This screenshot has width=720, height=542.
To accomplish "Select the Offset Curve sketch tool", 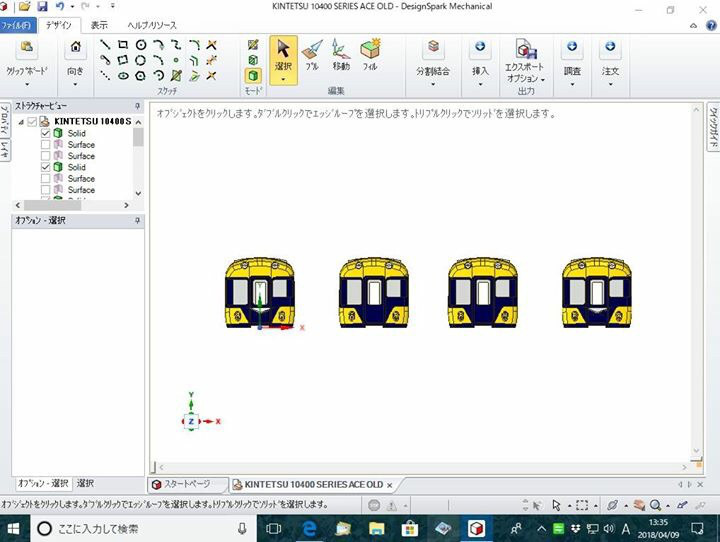I will tap(194, 60).
